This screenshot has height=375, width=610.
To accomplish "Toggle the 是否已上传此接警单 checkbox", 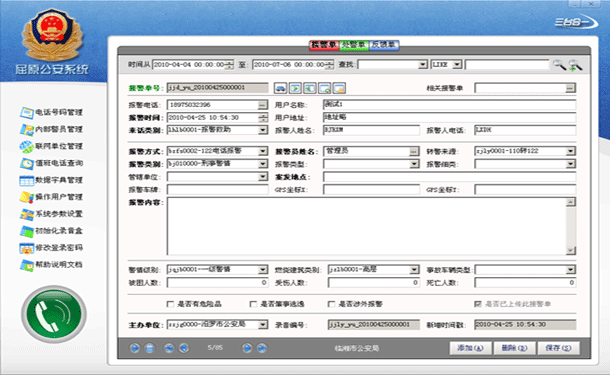I will click(478, 304).
